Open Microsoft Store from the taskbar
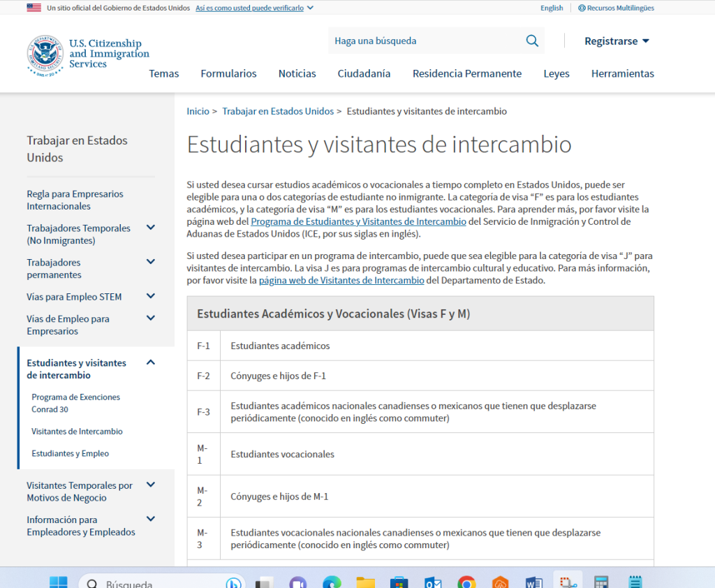Image resolution: width=715 pixels, height=588 pixels. [399, 583]
